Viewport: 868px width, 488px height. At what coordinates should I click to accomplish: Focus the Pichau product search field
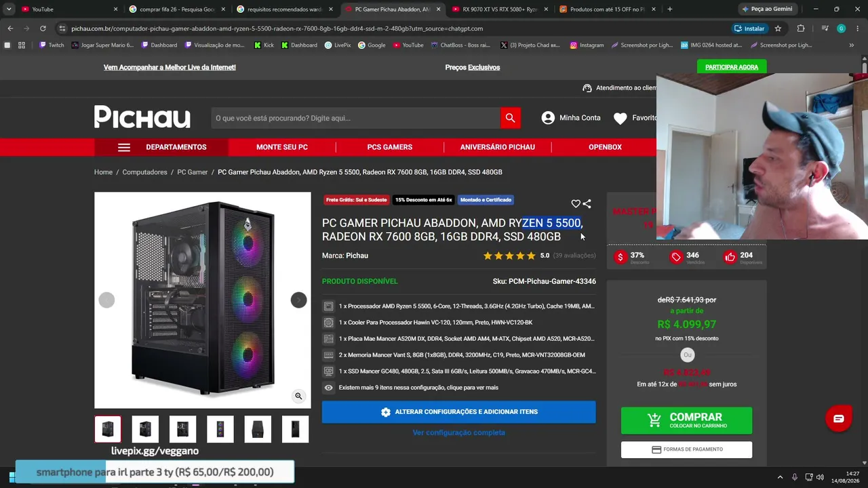(356, 118)
